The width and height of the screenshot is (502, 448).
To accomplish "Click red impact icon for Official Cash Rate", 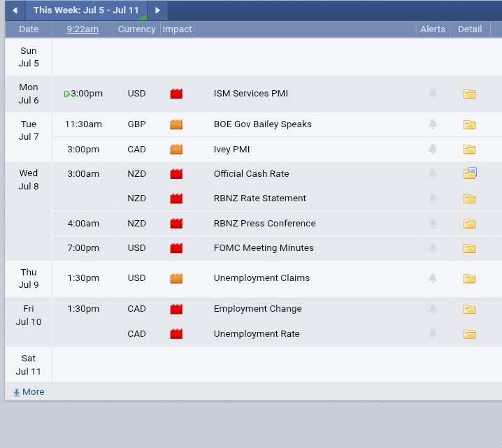I will (x=176, y=174).
